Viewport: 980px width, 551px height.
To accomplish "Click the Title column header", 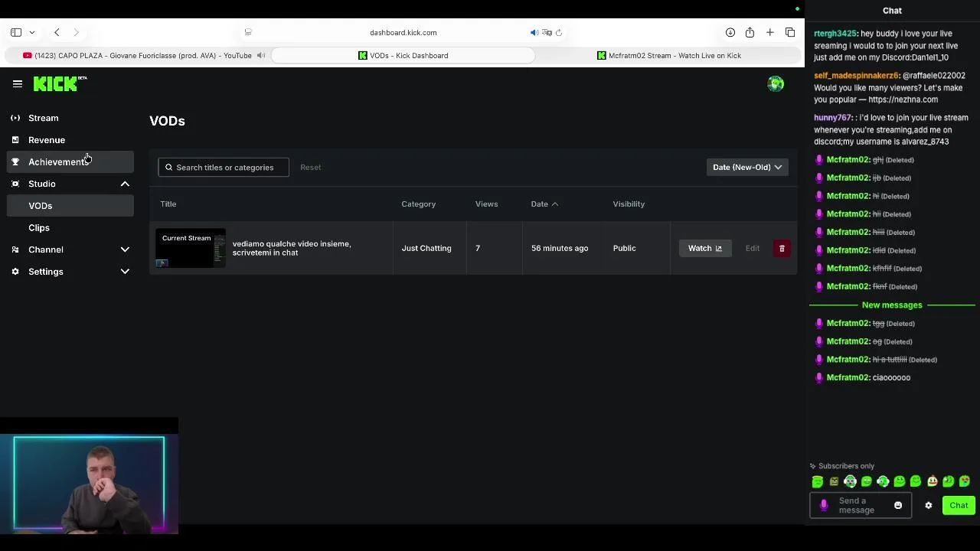I will [x=168, y=204].
